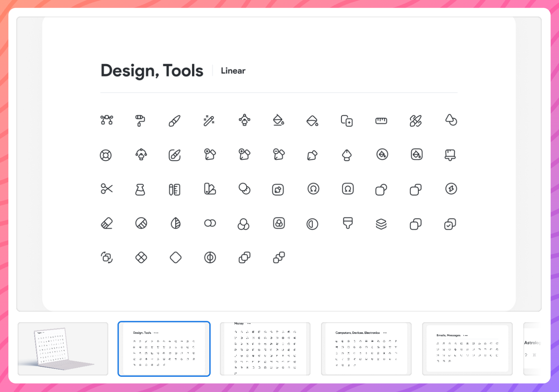
Task: Open the laptop mockup preview thumbnail
Action: [x=63, y=349]
